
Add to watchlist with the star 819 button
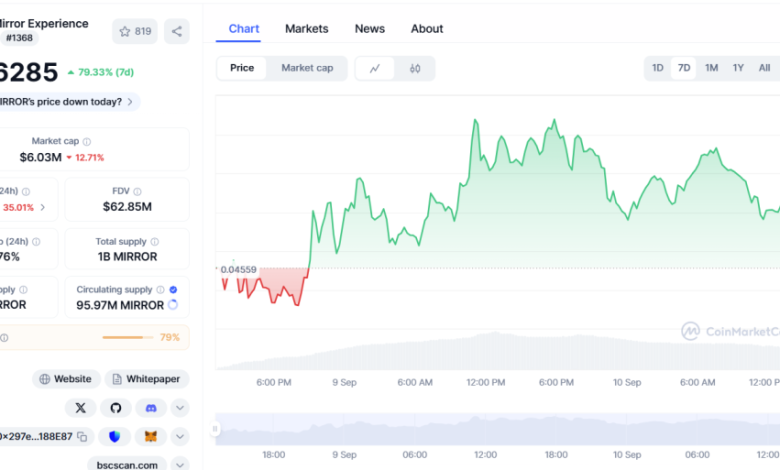(135, 31)
